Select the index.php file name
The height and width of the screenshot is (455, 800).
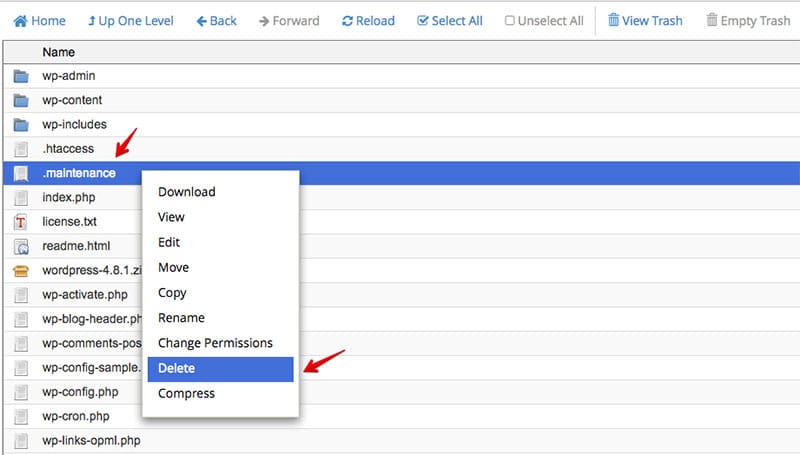(x=69, y=197)
